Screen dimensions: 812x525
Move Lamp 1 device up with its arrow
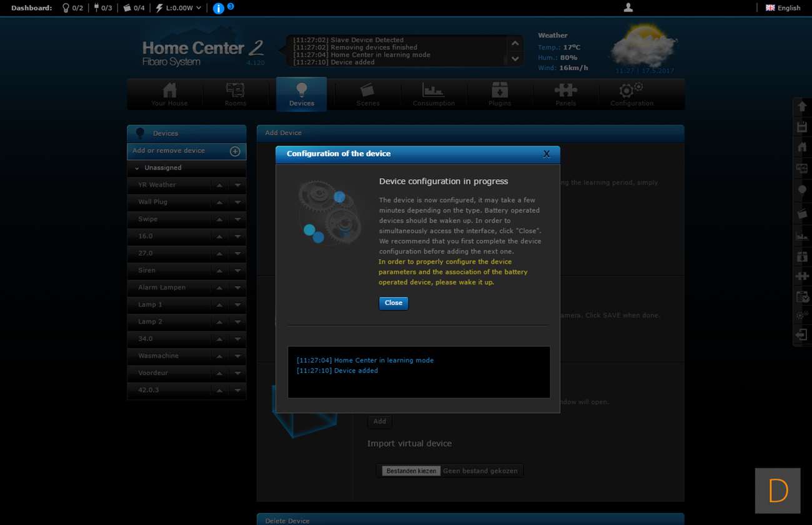219,305
